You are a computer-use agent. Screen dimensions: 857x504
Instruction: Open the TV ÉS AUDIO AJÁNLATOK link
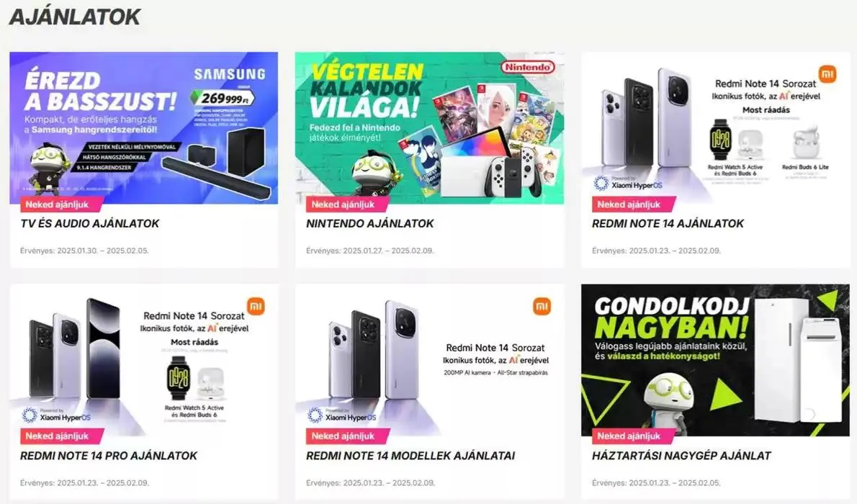click(x=89, y=224)
